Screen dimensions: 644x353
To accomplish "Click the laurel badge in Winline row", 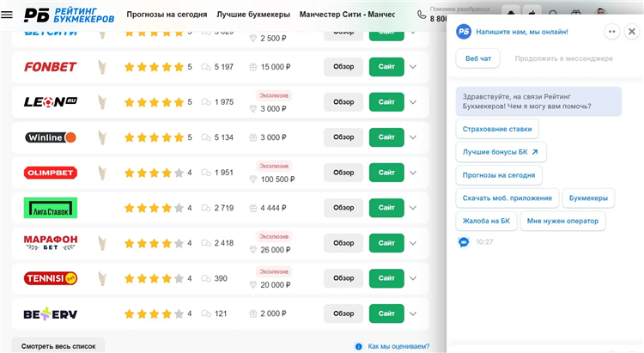I will tap(102, 137).
